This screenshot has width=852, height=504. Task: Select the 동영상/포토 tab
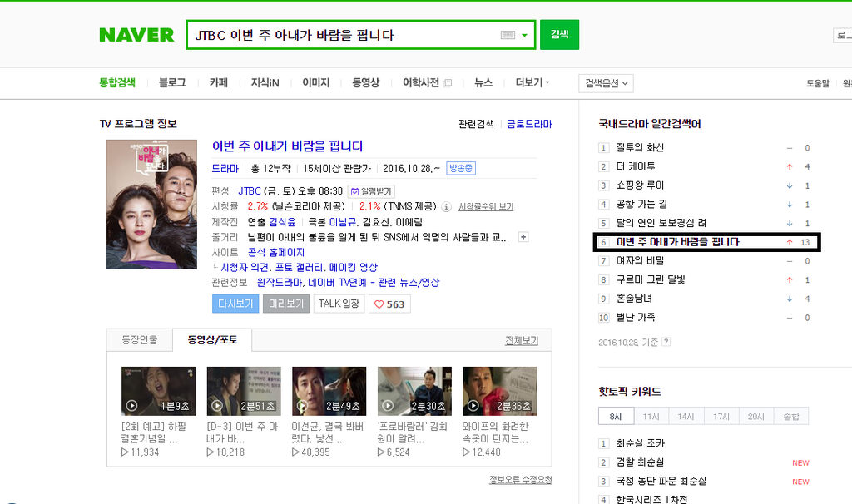coord(212,340)
